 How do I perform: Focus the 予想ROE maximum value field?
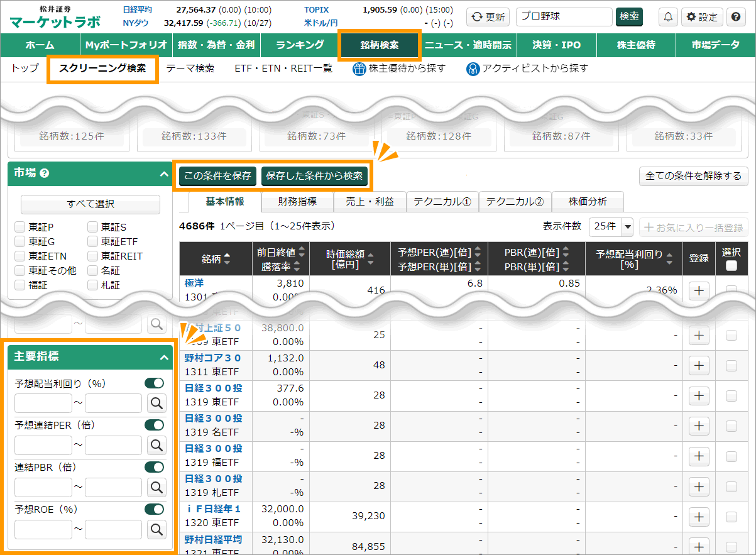[x=113, y=529]
